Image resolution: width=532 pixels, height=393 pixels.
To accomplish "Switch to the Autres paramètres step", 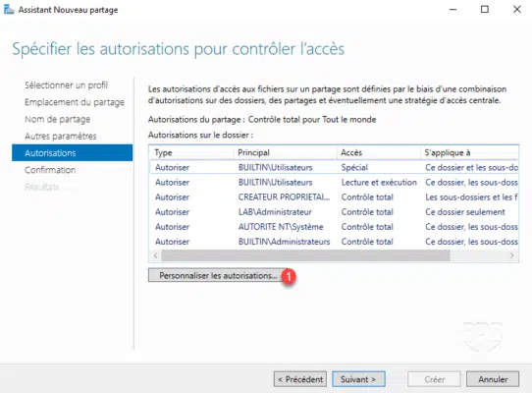I will (61, 136).
